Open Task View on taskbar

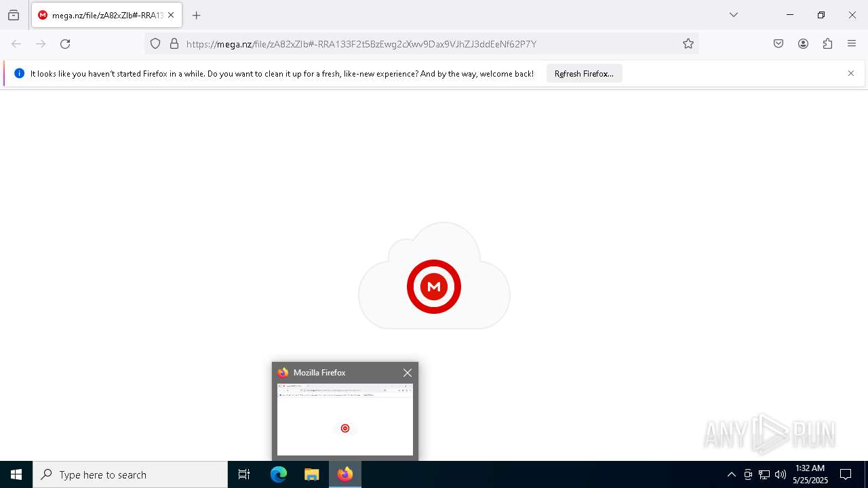tap(244, 474)
